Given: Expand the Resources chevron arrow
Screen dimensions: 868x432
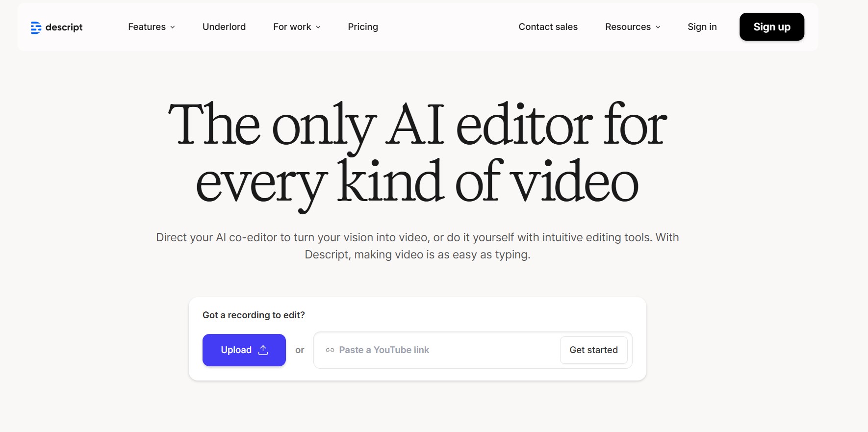Looking at the screenshot, I should [658, 27].
